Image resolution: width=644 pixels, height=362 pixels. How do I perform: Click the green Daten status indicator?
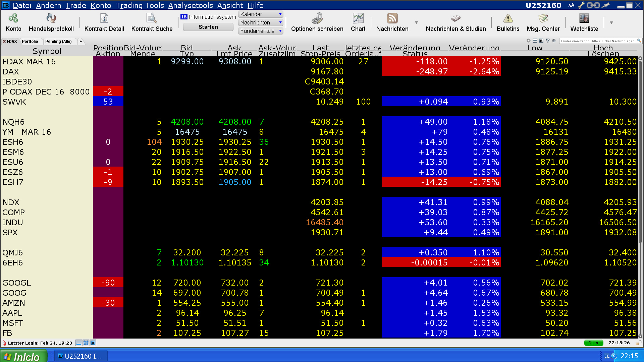tap(593, 343)
